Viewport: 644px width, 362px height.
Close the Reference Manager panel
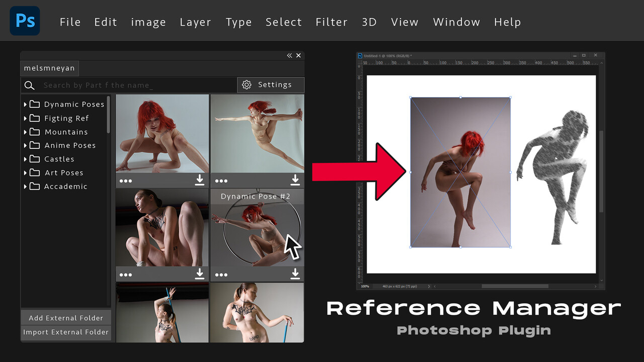point(298,55)
